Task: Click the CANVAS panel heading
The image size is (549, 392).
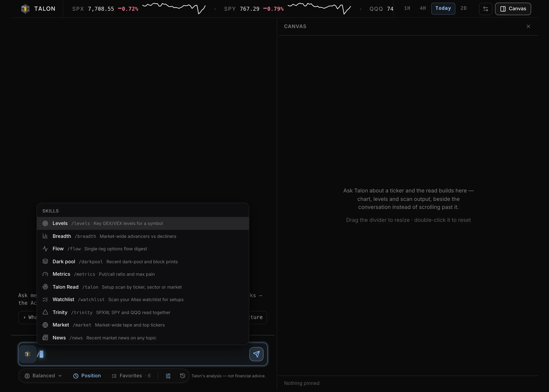Action: click(295, 26)
